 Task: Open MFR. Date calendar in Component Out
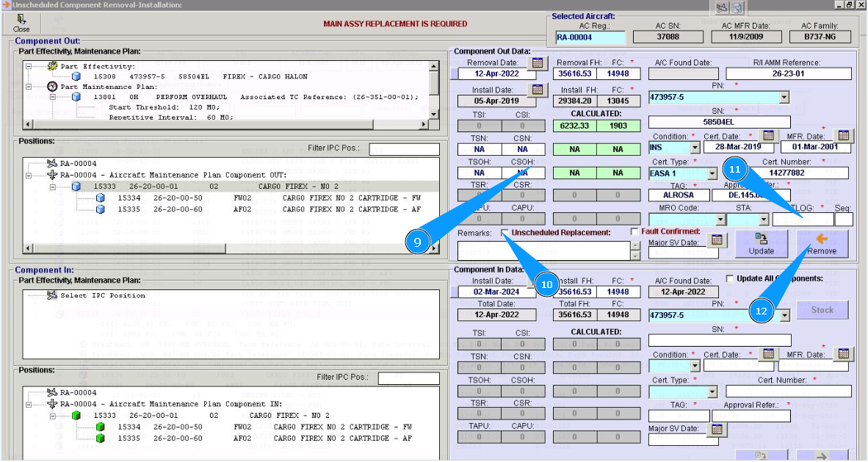[843, 135]
